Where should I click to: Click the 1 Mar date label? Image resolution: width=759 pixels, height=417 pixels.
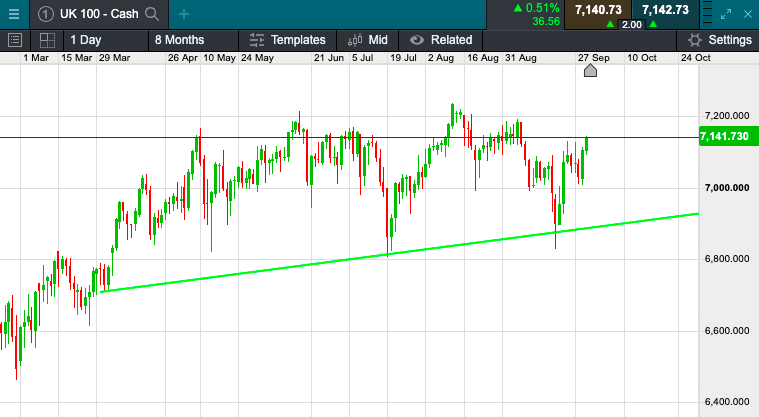(x=36, y=58)
